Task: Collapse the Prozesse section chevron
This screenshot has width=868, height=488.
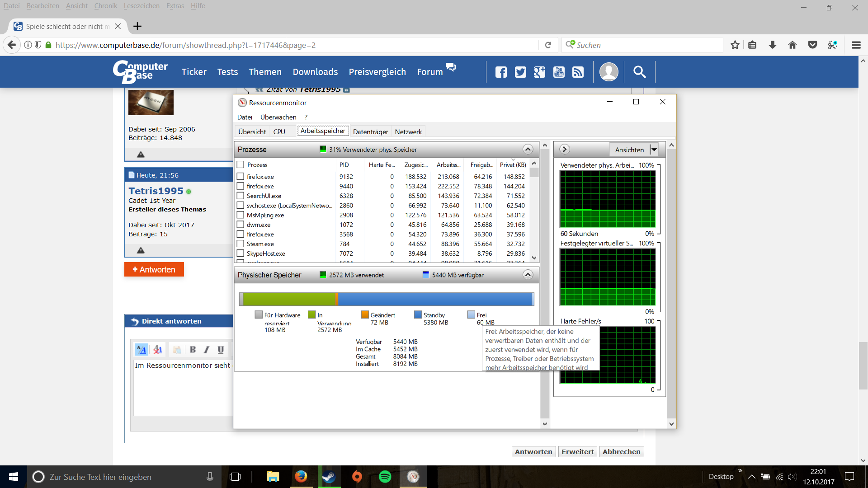Action: pos(528,150)
